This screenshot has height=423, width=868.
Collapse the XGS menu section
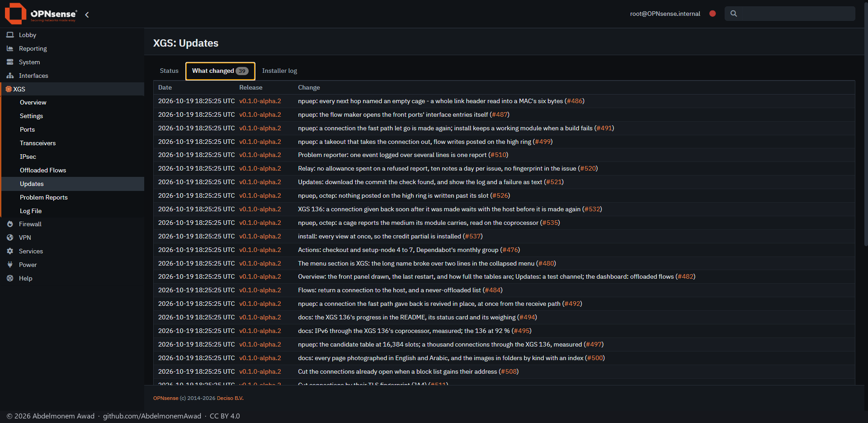tap(72, 89)
